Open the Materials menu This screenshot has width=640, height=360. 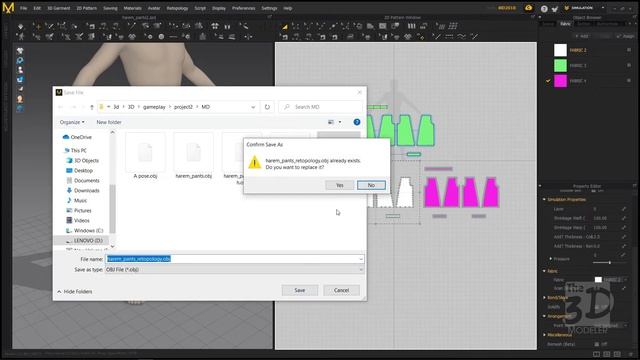(132, 8)
